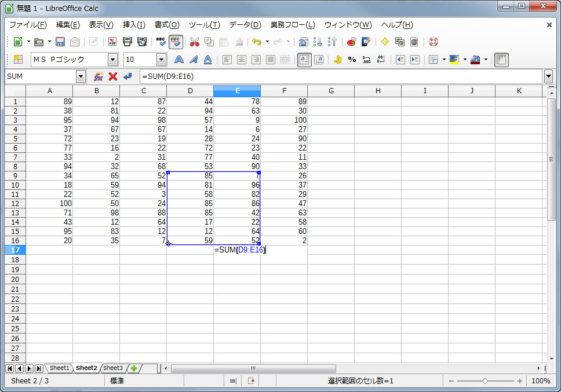Open the Borders dropdown arrow
561x392 pixels.
pyautogui.click(x=444, y=60)
